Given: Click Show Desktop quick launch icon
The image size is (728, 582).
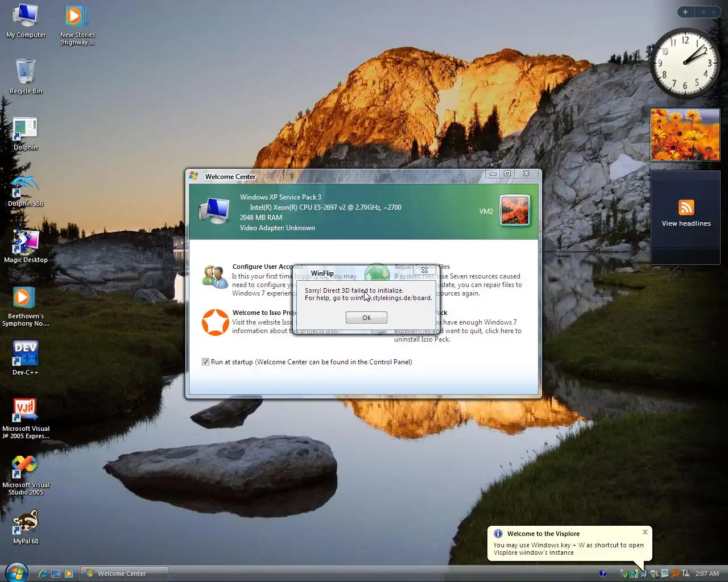Looking at the screenshot, I should (56, 573).
